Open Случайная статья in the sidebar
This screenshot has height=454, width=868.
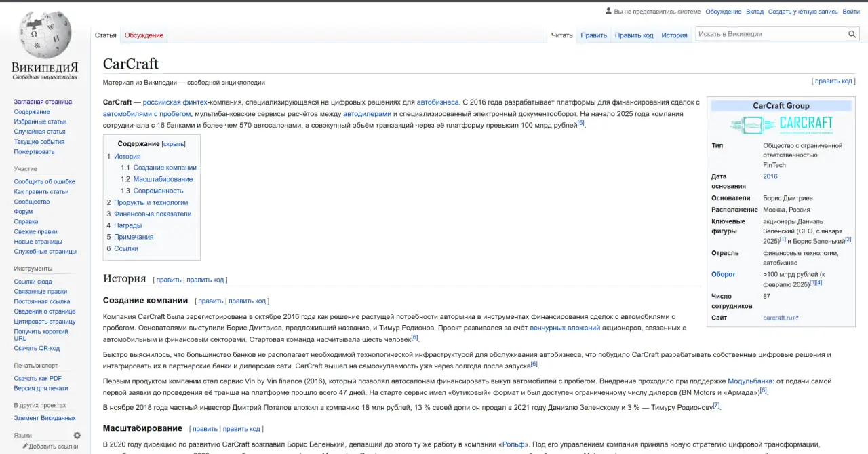[x=40, y=132]
